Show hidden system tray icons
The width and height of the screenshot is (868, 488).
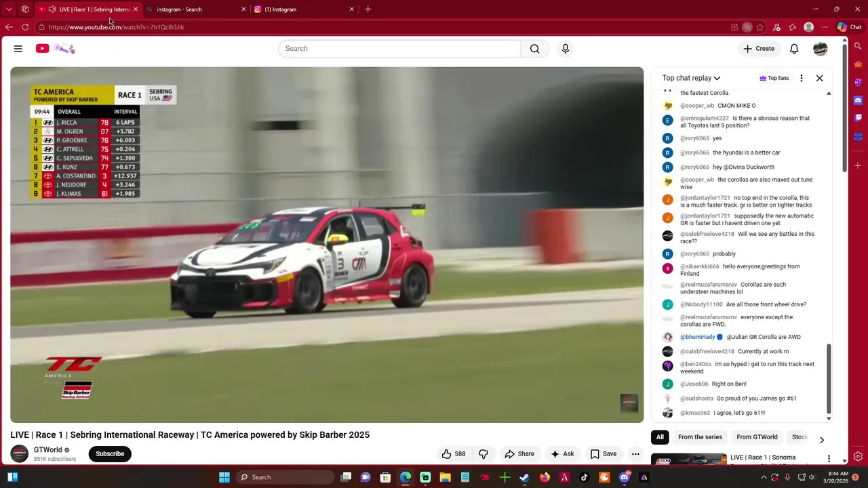click(x=764, y=477)
